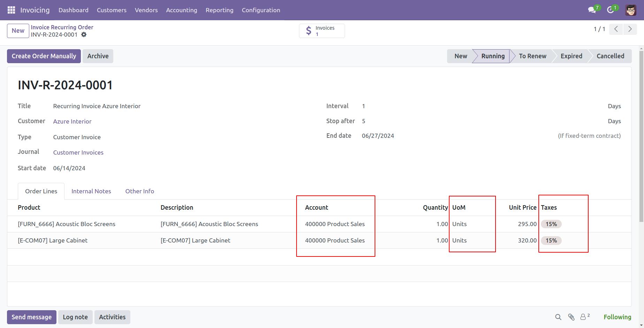
Task: Open the Customers menu
Action: coord(112,10)
